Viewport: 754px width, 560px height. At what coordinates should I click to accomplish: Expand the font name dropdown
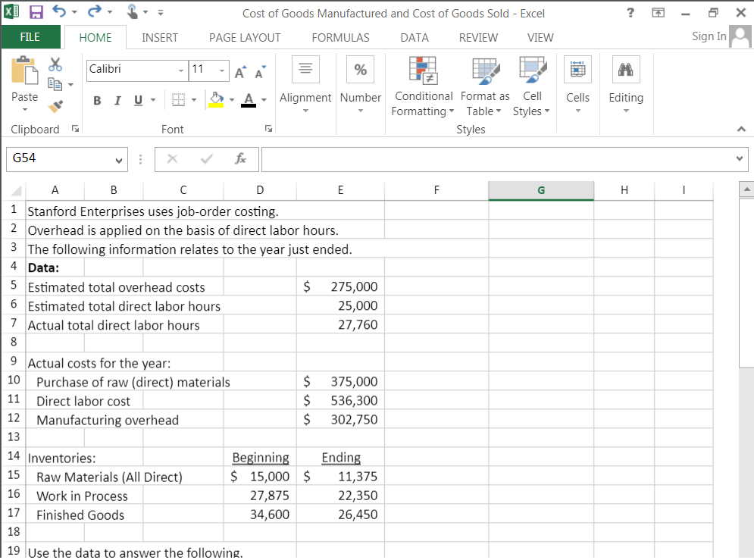181,70
